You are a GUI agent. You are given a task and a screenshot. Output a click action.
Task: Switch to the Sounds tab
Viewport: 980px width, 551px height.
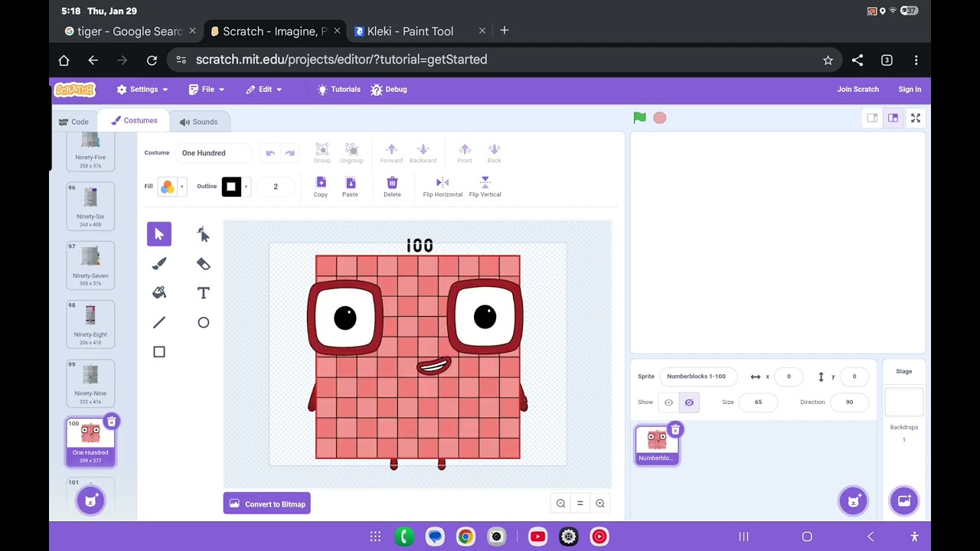(x=199, y=122)
